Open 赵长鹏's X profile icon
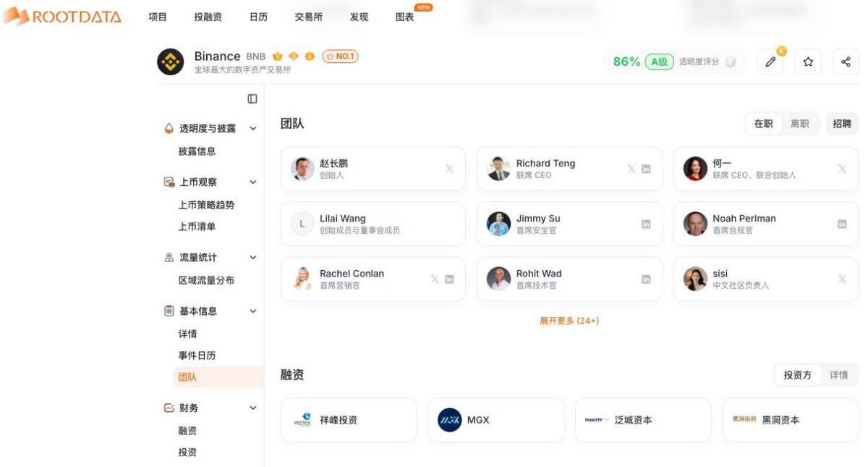 pyautogui.click(x=449, y=169)
